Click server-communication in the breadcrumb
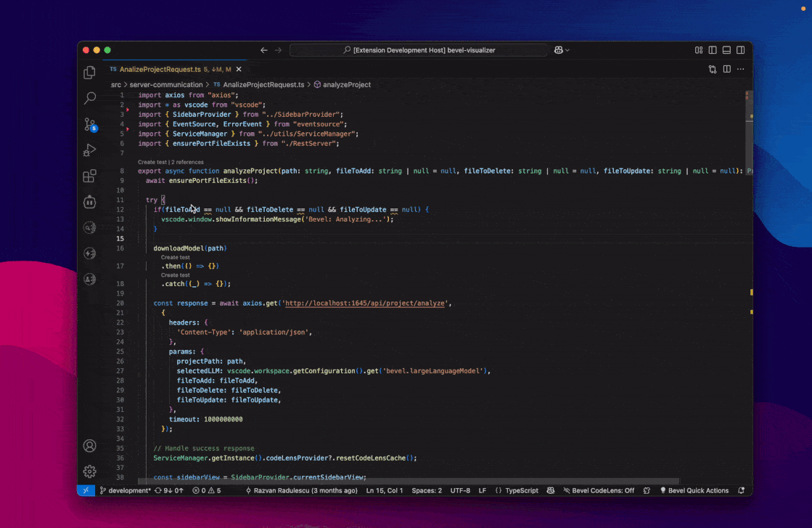The height and width of the screenshot is (528, 812). [x=165, y=84]
